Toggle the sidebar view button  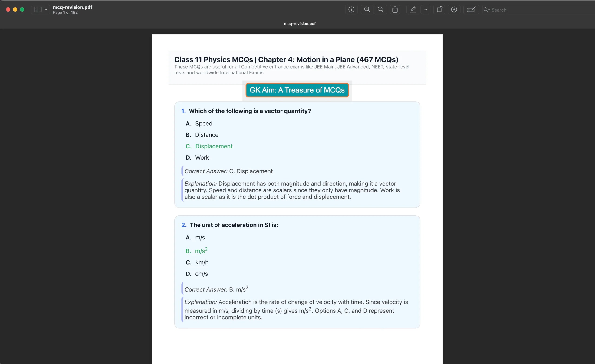[x=38, y=10]
